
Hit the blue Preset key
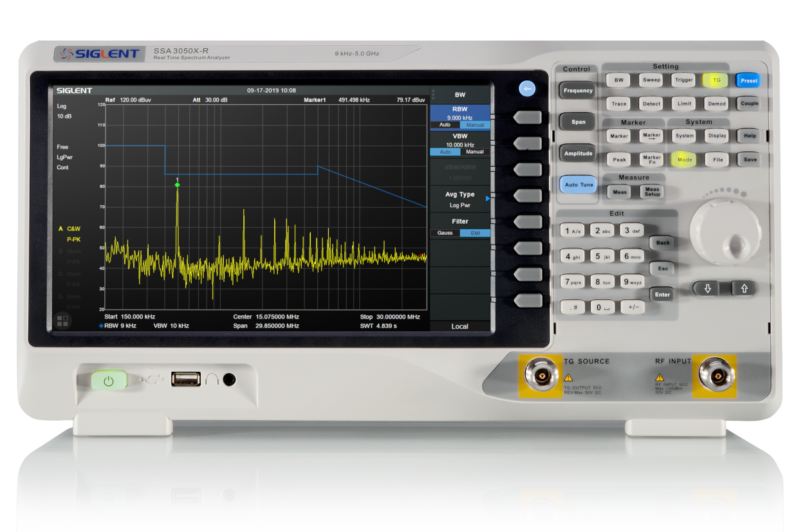click(x=749, y=80)
